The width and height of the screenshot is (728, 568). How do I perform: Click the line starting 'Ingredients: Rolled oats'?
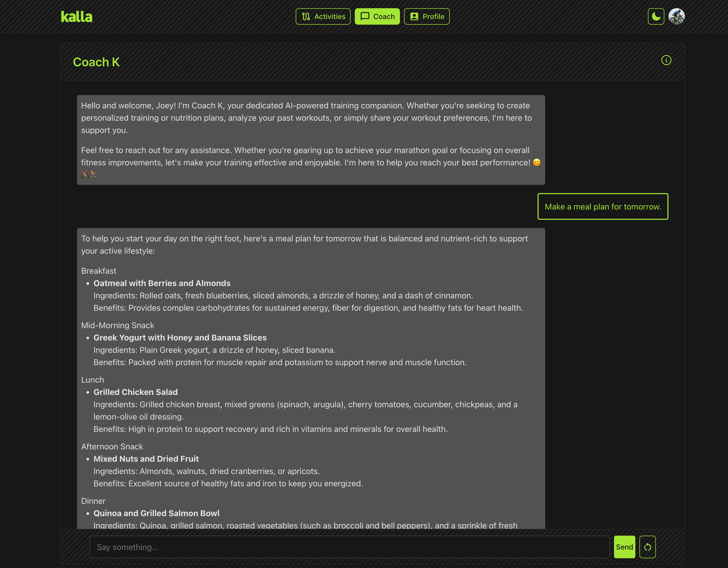[283, 296]
